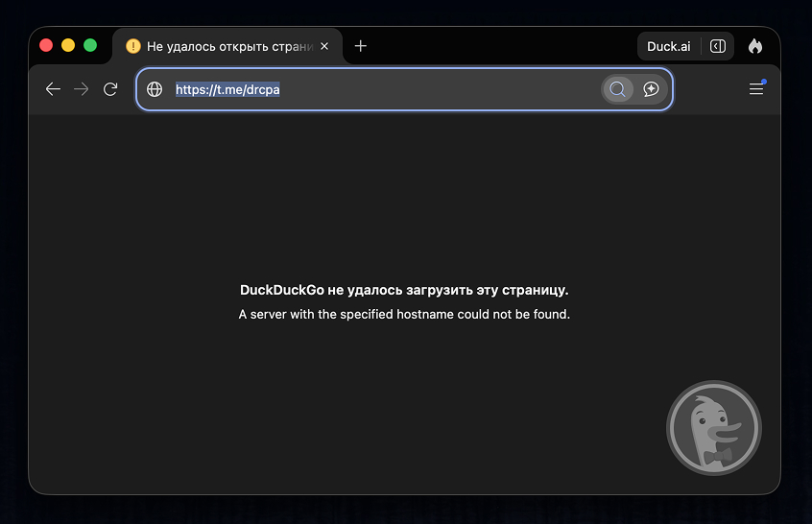Close the window with red button
The width and height of the screenshot is (812, 524).
tap(46, 45)
